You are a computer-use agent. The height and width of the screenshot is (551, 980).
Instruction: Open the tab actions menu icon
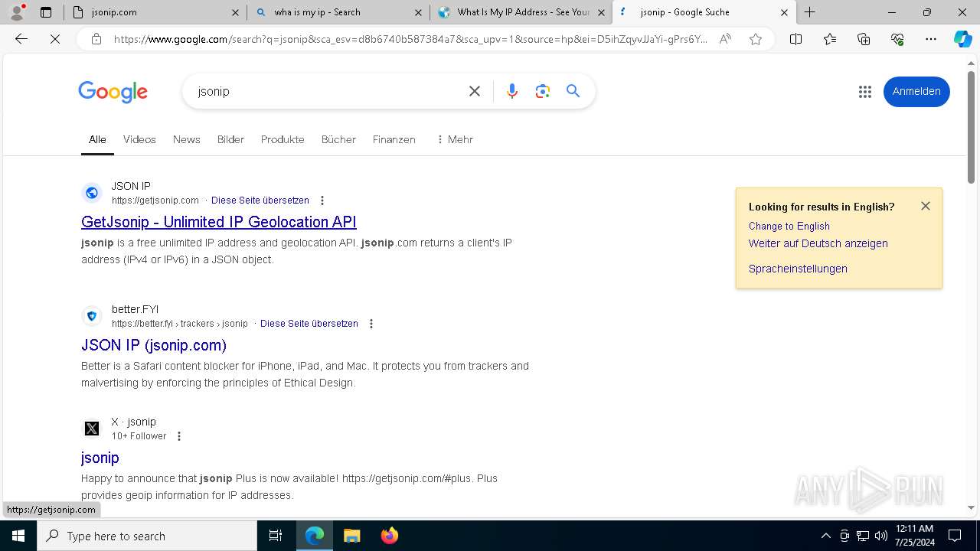click(x=46, y=12)
